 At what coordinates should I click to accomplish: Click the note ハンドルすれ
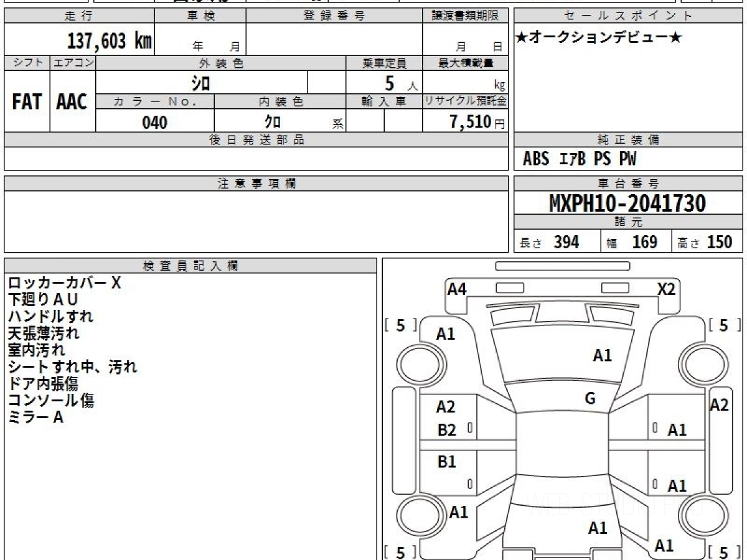point(50,317)
